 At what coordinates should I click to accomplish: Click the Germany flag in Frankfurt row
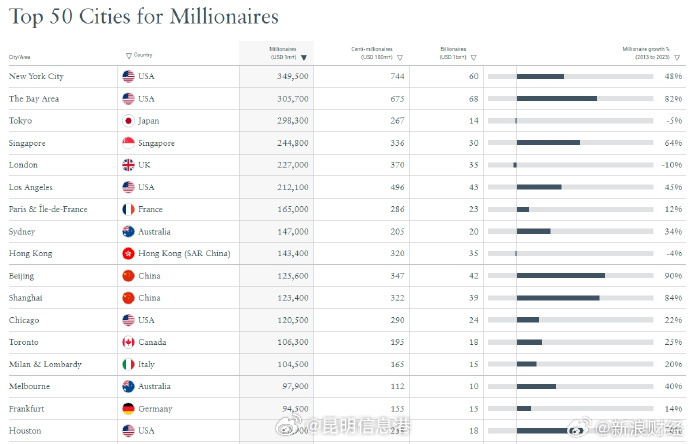coord(128,409)
